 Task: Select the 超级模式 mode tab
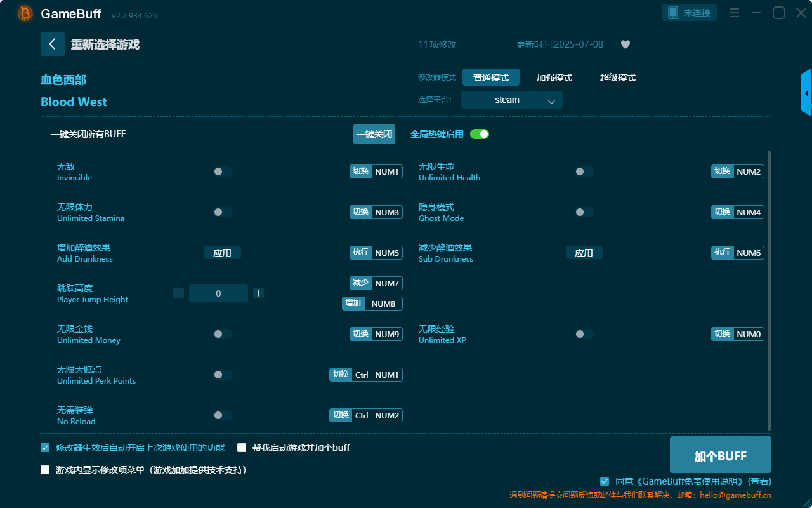coord(617,77)
